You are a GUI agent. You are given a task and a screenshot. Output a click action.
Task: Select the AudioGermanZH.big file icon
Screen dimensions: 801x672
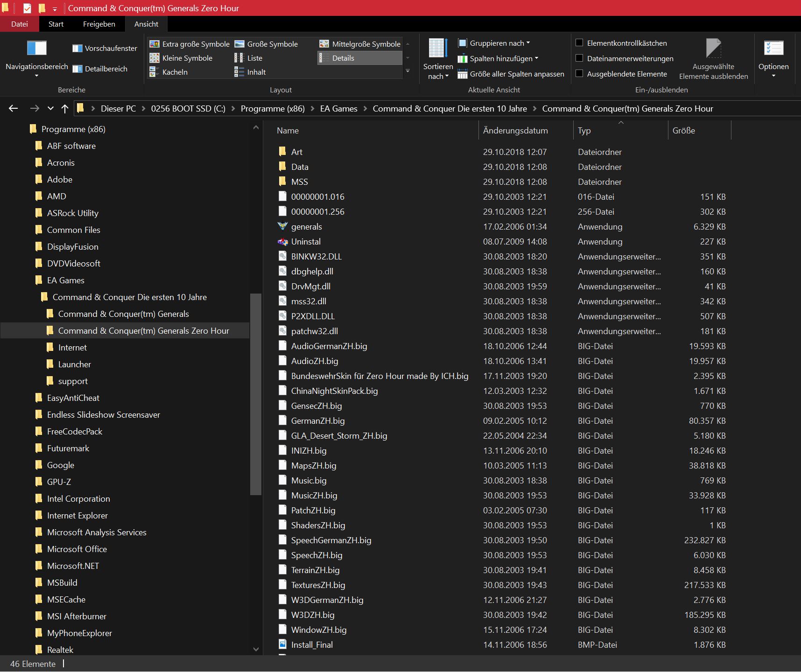(282, 346)
